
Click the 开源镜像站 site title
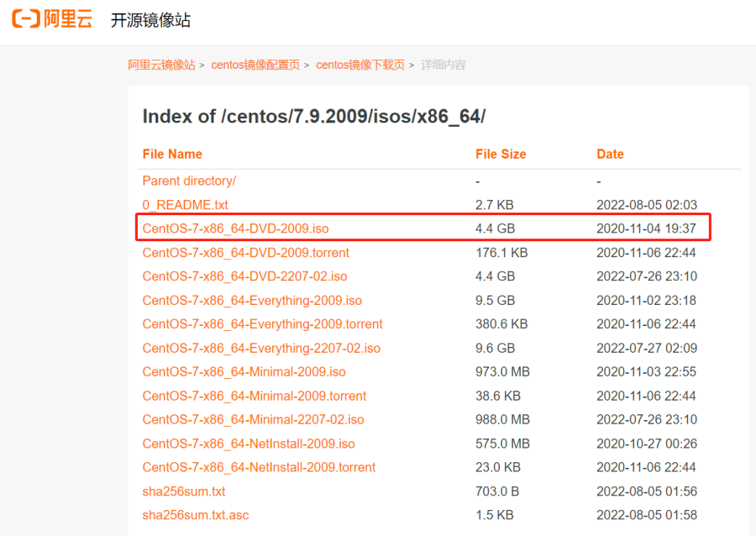point(150,20)
